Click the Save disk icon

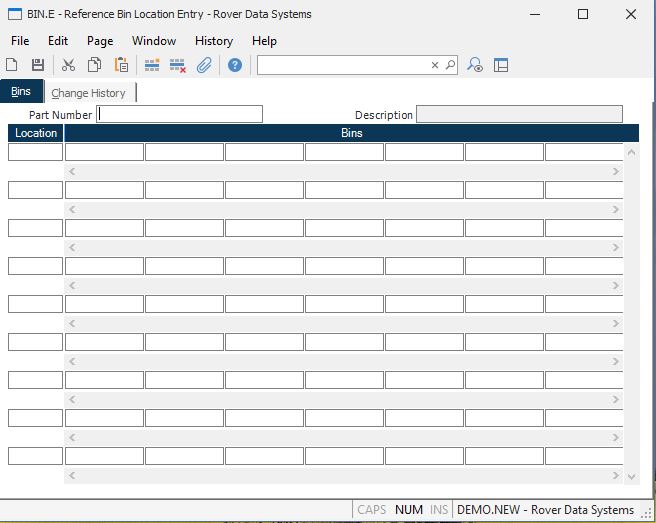38,65
